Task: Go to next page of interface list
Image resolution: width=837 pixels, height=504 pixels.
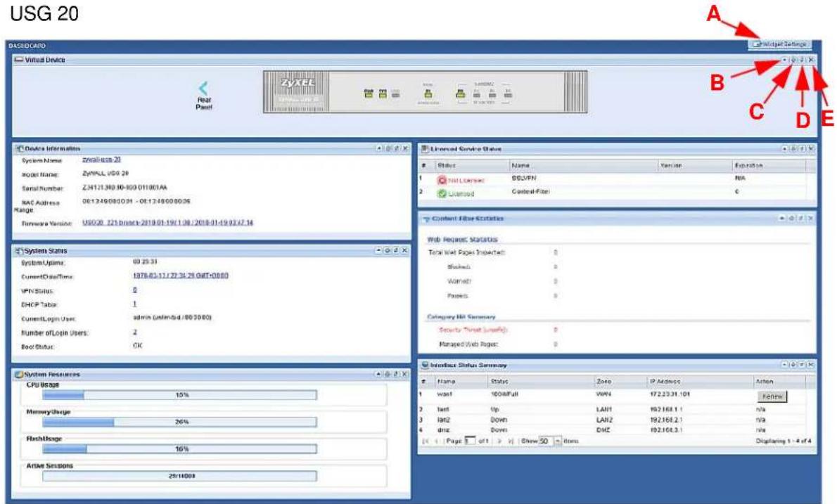Action: pyautogui.click(x=499, y=441)
